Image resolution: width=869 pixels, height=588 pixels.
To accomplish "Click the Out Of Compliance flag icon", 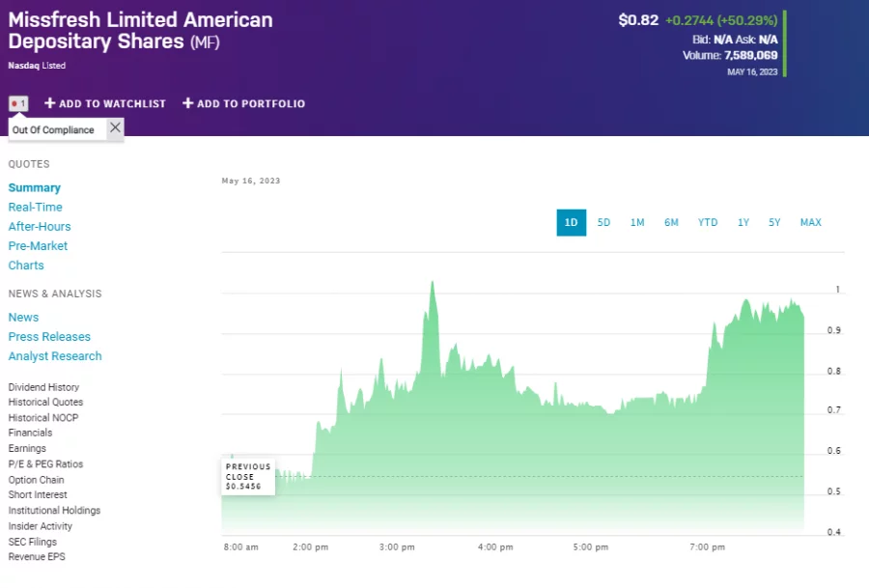I will coord(17,102).
